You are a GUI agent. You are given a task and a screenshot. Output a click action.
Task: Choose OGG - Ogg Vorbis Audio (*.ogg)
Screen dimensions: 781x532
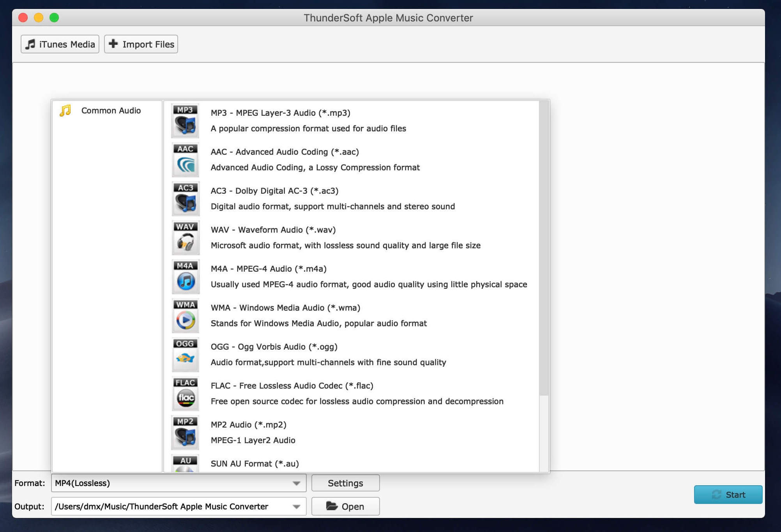click(x=274, y=346)
